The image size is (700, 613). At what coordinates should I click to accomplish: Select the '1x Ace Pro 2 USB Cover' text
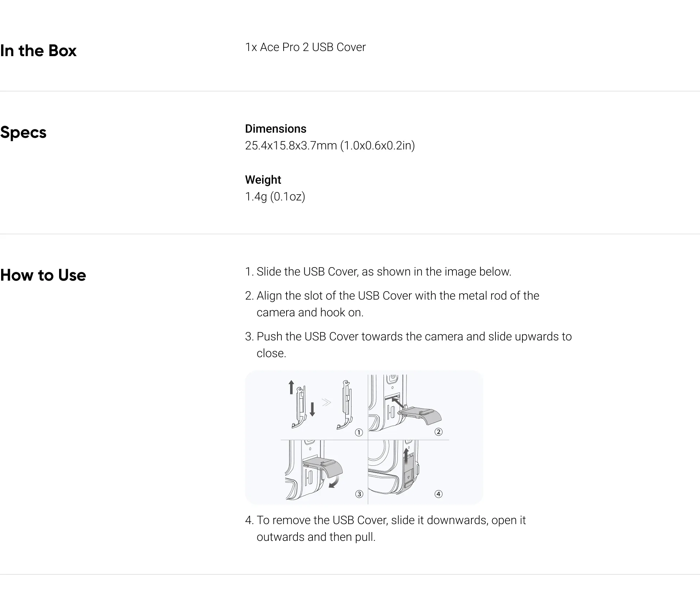pos(305,47)
